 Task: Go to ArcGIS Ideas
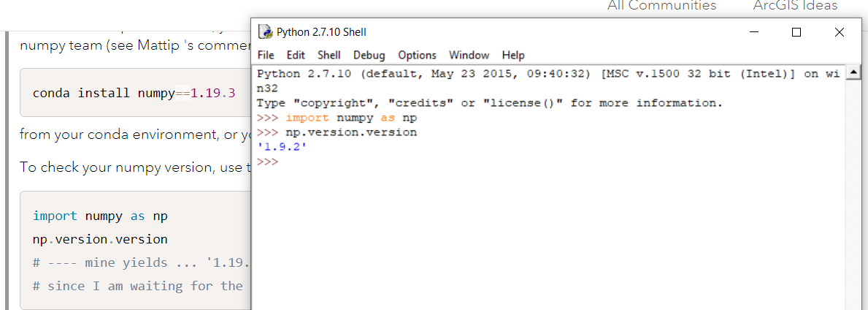point(795,6)
